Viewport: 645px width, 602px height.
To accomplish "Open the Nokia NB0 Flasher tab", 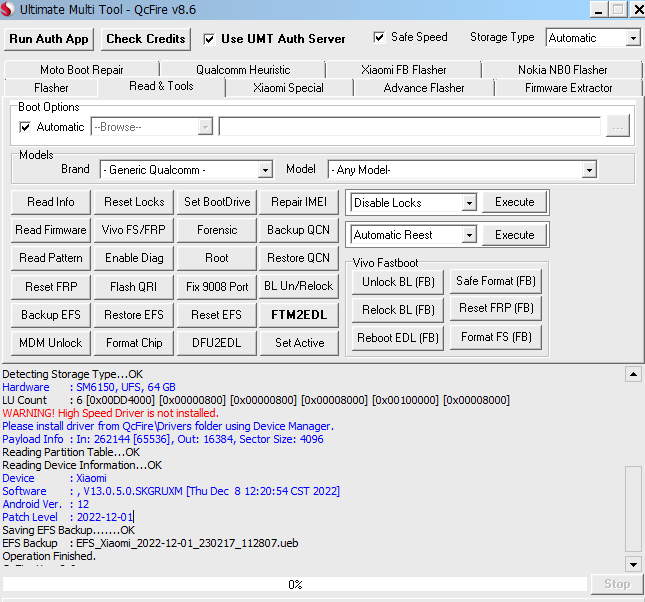I will click(562, 70).
